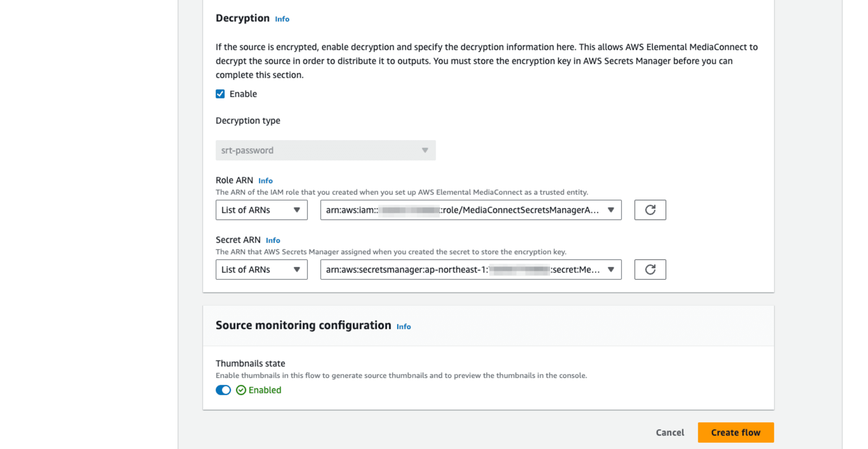Click the 'Thumbnails state' label
This screenshot has height=449, width=868.
point(250,364)
